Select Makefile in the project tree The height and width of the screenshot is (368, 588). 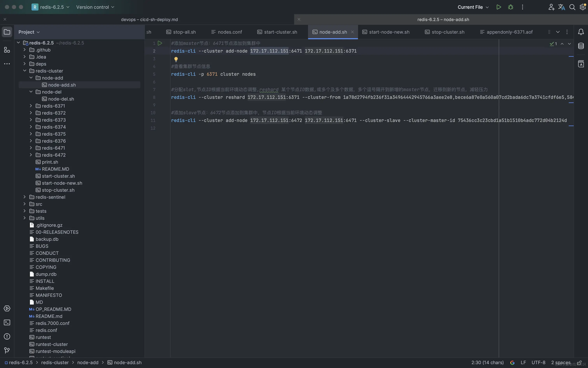(x=45, y=288)
